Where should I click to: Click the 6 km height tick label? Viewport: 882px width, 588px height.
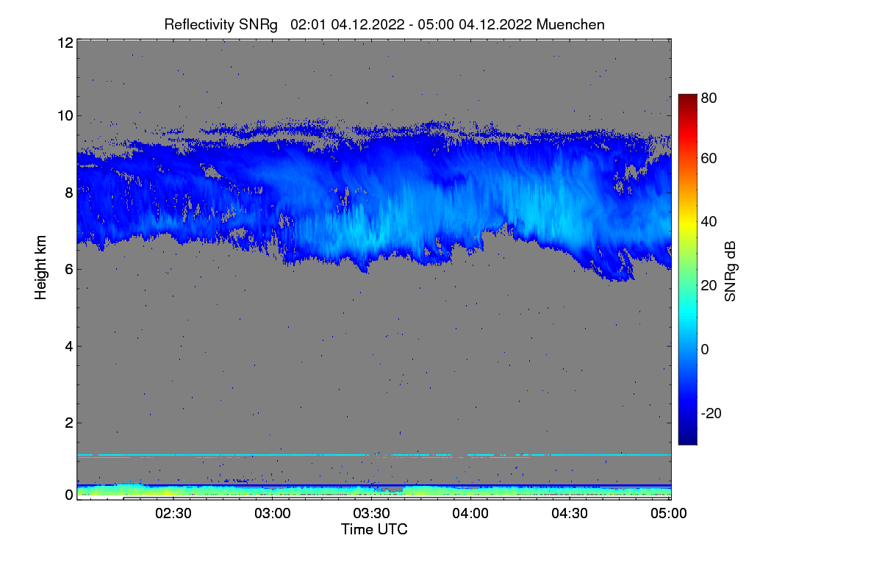coord(69,269)
